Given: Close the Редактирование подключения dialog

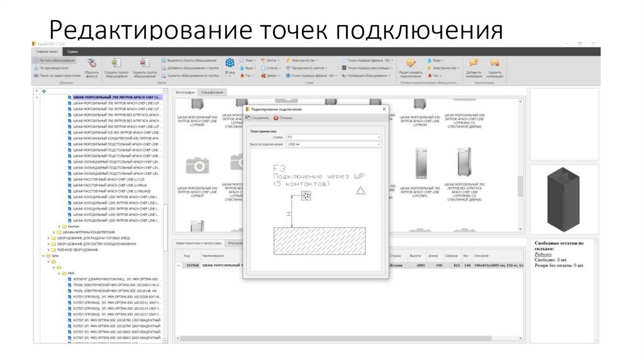Looking at the screenshot, I should click(384, 109).
